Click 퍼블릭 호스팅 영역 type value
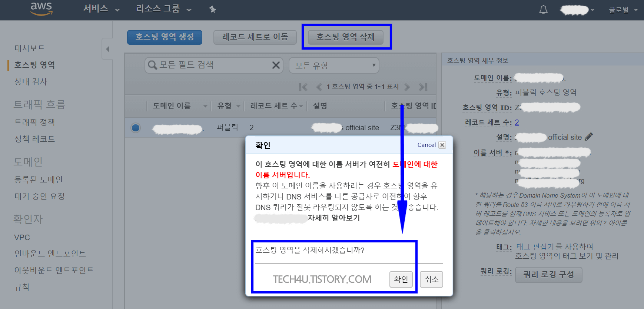This screenshot has width=644, height=309. click(x=546, y=92)
